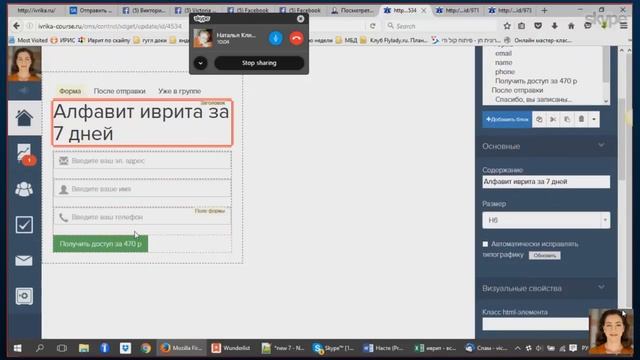Click the Обновить button
The width and height of the screenshot is (640, 360).
pyautogui.click(x=544, y=256)
